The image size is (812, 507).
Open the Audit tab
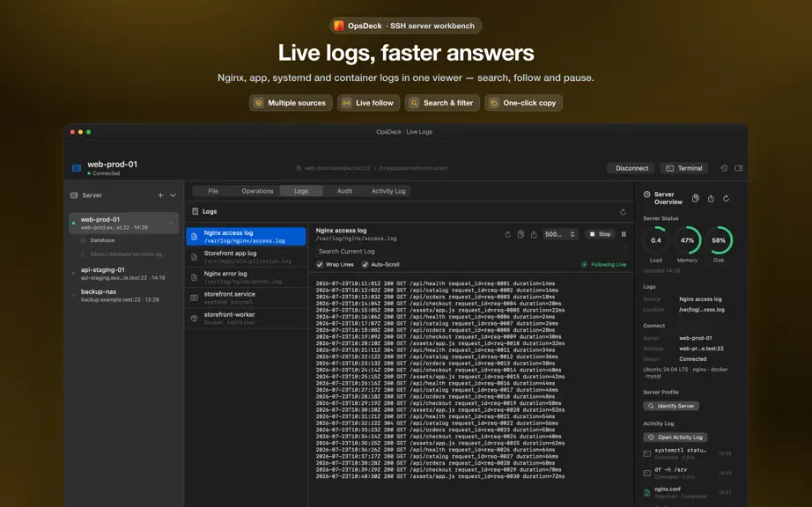pos(344,191)
